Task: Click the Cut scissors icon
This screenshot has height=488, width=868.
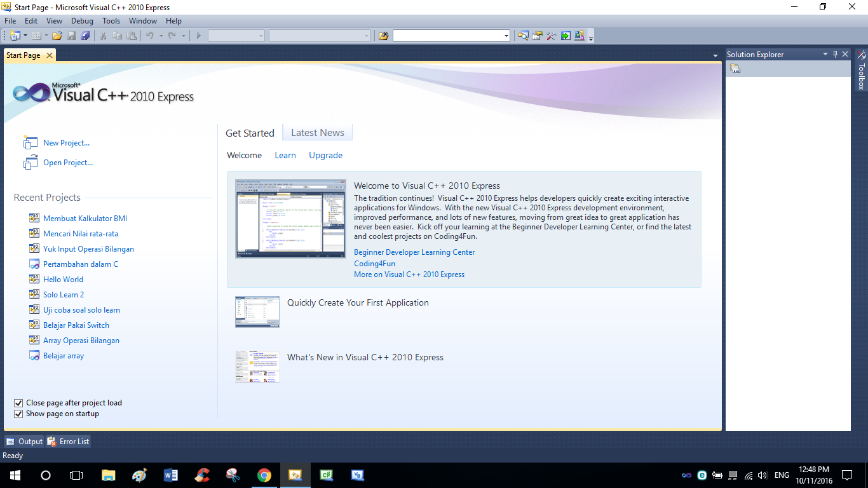Action: [x=104, y=36]
